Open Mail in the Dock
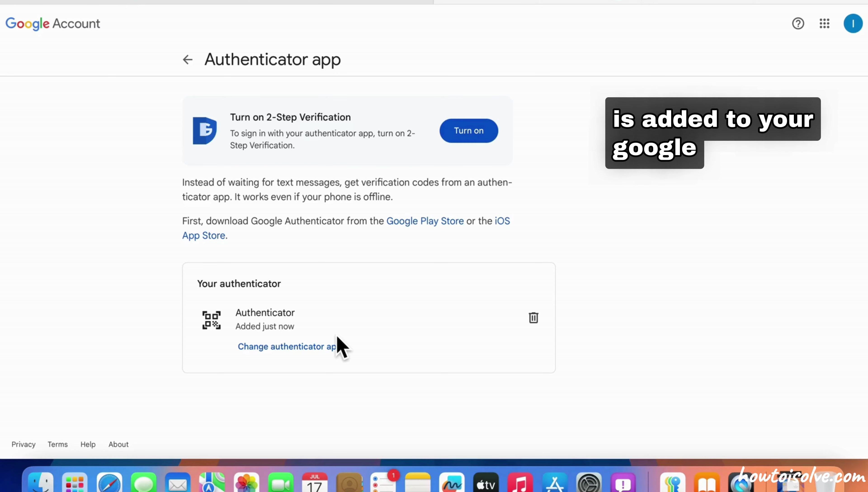Image resolution: width=868 pixels, height=492 pixels. (x=178, y=483)
